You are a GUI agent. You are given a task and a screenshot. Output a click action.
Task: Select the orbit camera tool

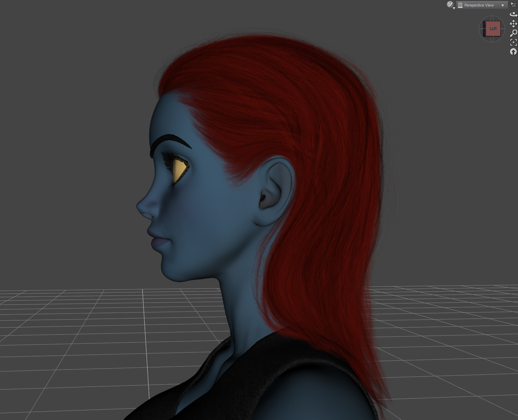coord(514,14)
